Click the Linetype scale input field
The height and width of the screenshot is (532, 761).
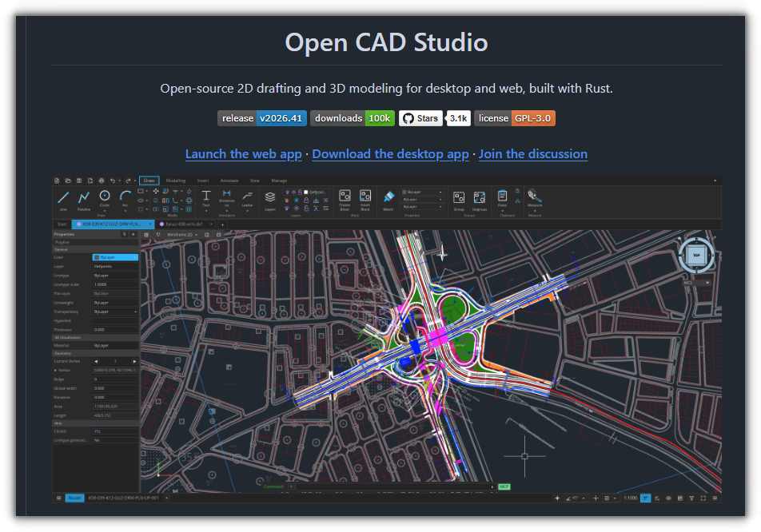pyautogui.click(x=115, y=284)
